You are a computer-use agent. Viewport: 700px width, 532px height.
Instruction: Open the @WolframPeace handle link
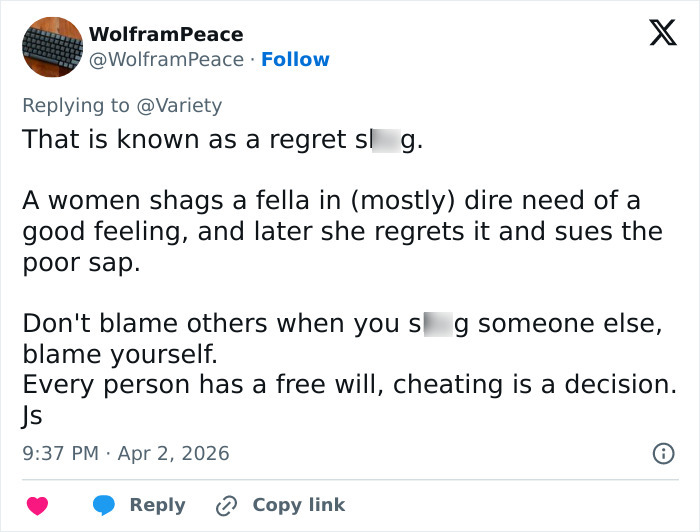click(x=167, y=60)
